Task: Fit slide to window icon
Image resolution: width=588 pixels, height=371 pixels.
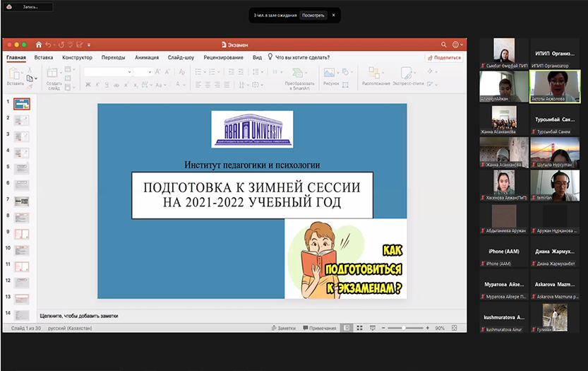Action: pos(455,328)
